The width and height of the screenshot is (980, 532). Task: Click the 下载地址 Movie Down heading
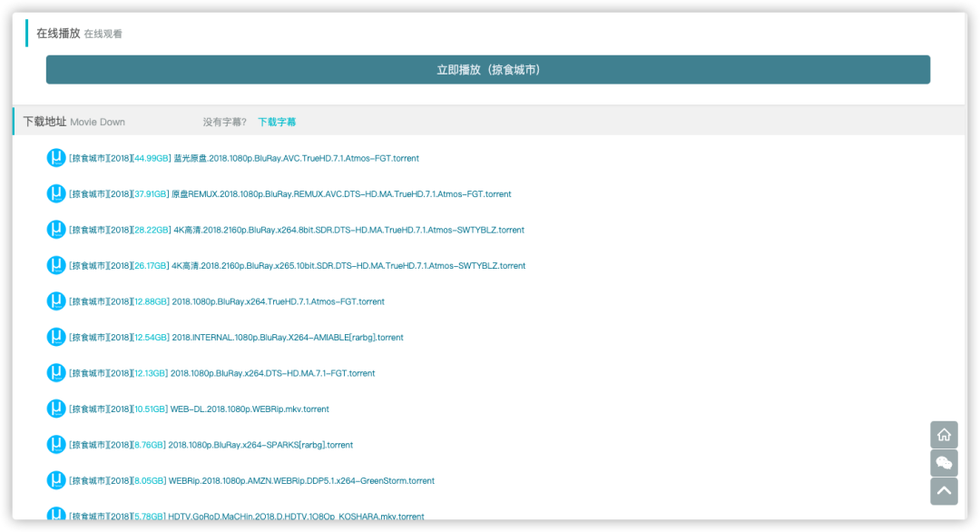point(74,122)
